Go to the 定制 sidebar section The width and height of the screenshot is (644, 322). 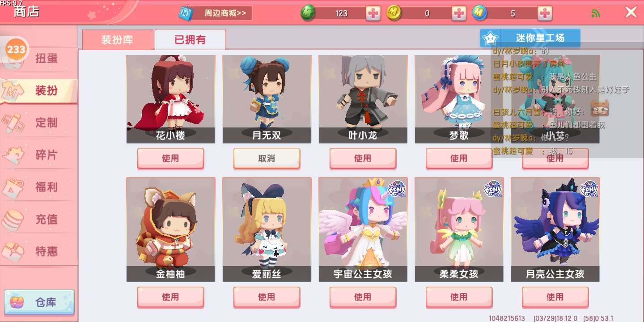point(39,123)
